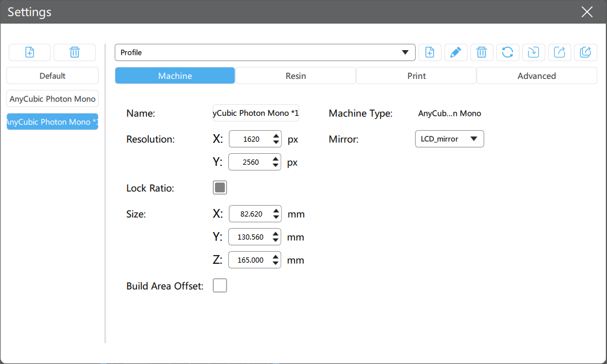Delete the current profile with the trash icon
This screenshot has width=607, height=364.
pyautogui.click(x=482, y=52)
